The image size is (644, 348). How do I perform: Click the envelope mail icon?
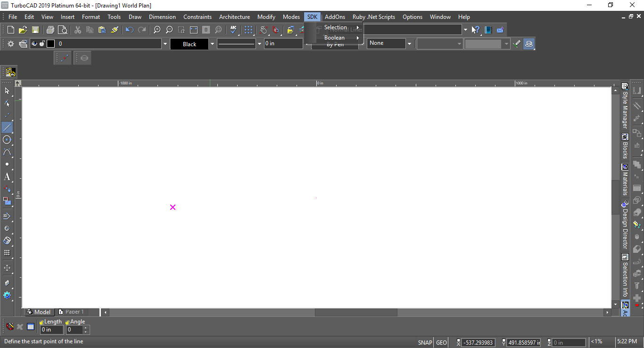tap(500, 30)
